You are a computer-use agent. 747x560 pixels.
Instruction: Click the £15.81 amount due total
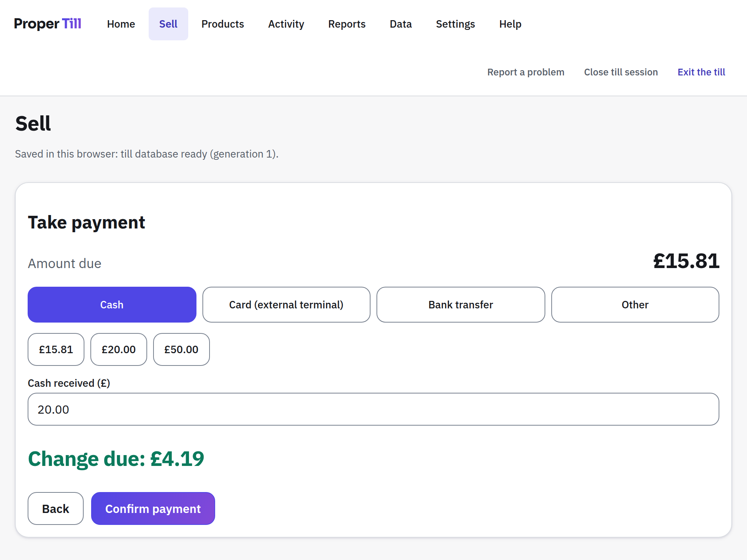pos(686,261)
